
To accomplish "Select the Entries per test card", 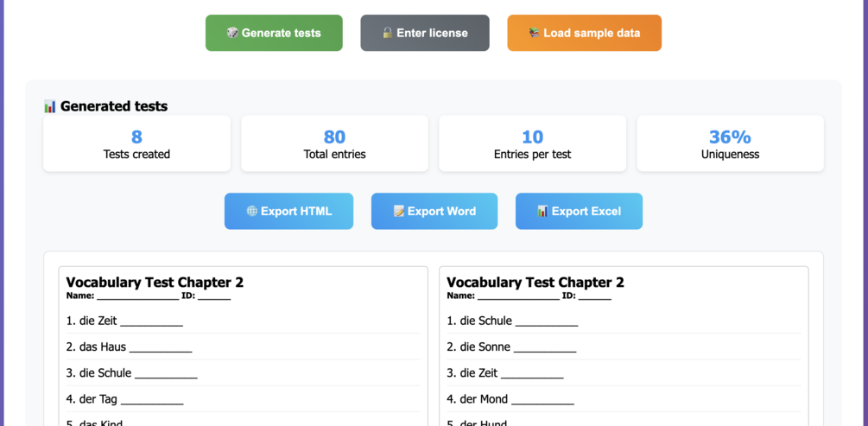I will coord(532,144).
